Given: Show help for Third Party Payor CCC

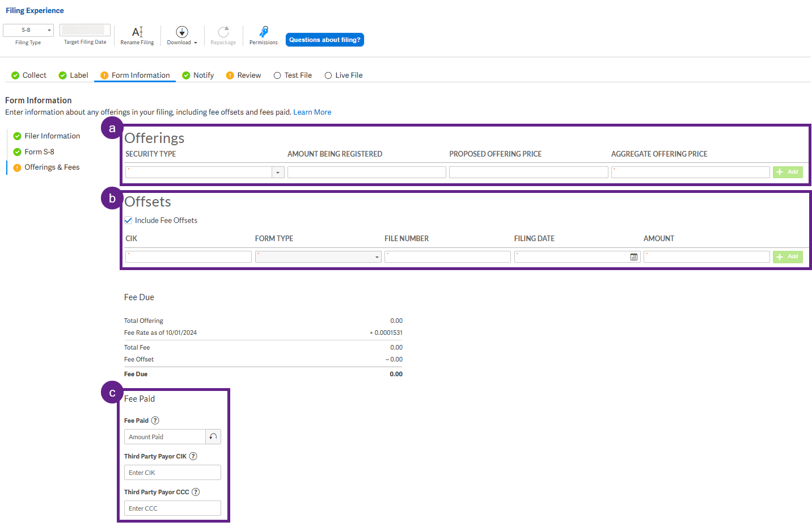Looking at the screenshot, I should pos(196,492).
